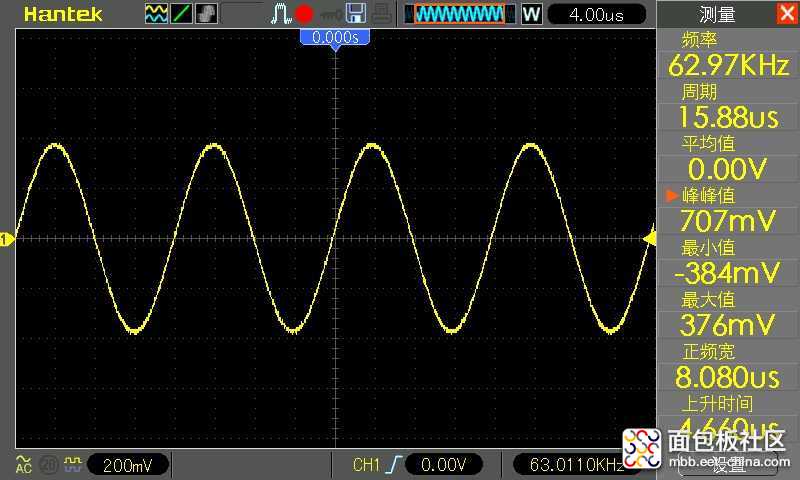
Task: Click the CH1 trigger source label
Action: [366, 465]
